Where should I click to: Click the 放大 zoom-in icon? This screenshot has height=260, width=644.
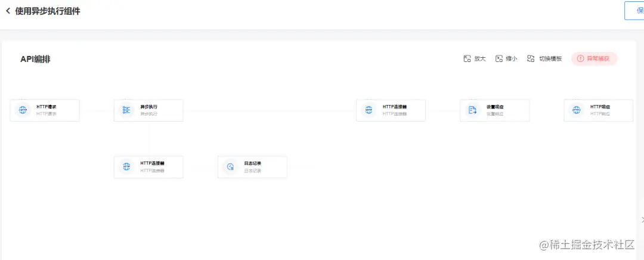point(467,58)
